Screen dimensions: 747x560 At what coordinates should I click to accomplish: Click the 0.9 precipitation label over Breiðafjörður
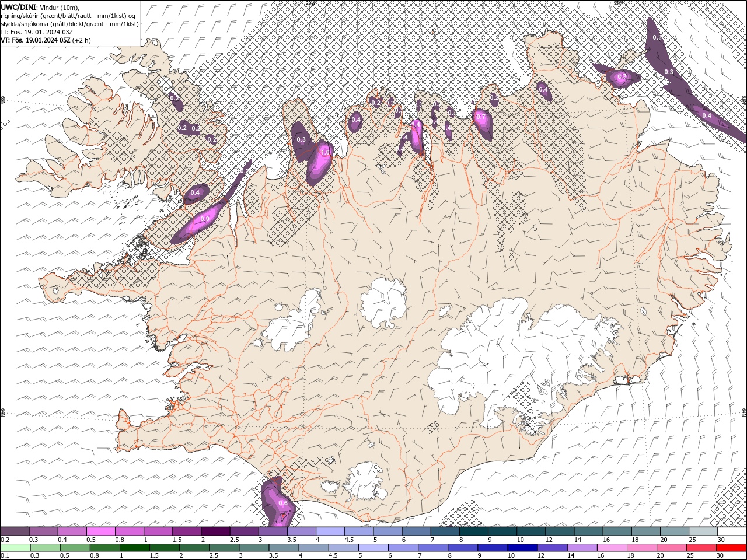coord(205,219)
